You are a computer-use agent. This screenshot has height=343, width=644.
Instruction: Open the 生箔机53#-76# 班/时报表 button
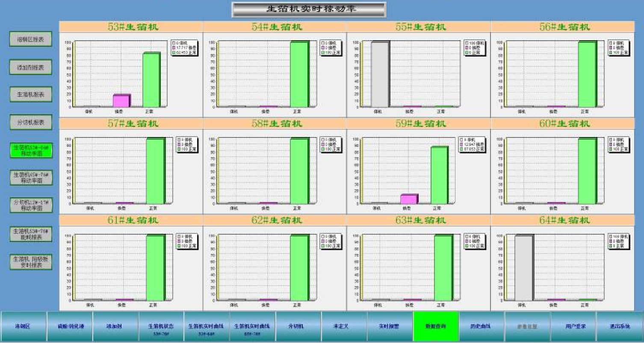click(x=31, y=234)
